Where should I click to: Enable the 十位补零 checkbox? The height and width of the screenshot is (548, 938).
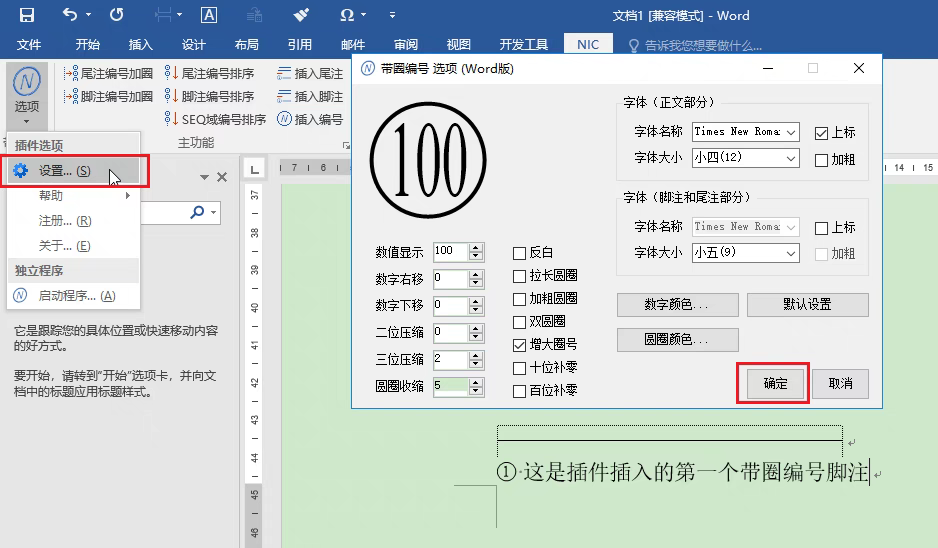519,368
